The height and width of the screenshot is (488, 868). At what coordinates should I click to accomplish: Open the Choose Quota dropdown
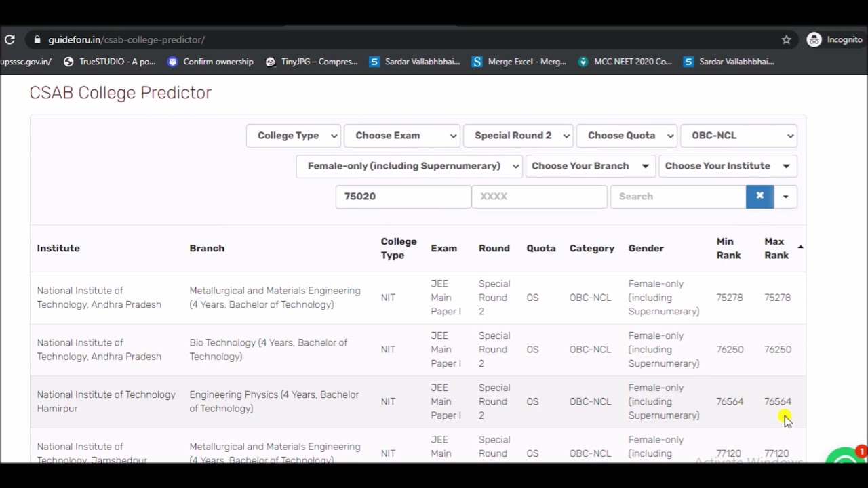click(627, 136)
